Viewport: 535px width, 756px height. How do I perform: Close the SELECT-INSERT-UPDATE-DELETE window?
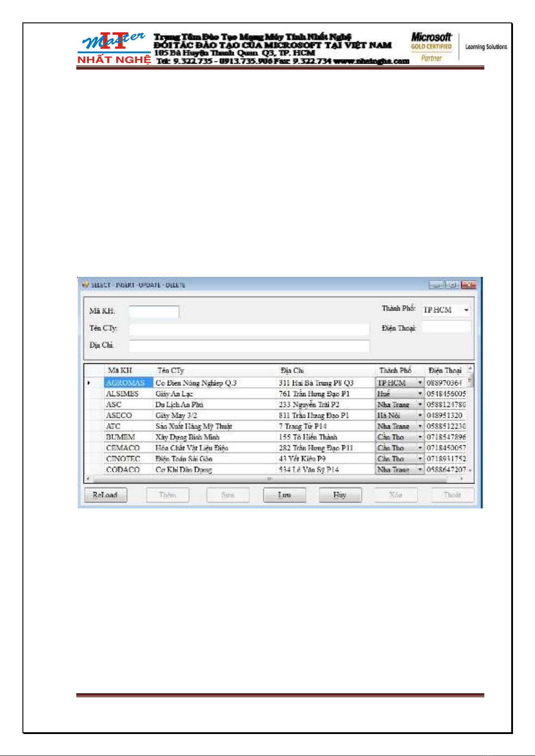coord(469,285)
